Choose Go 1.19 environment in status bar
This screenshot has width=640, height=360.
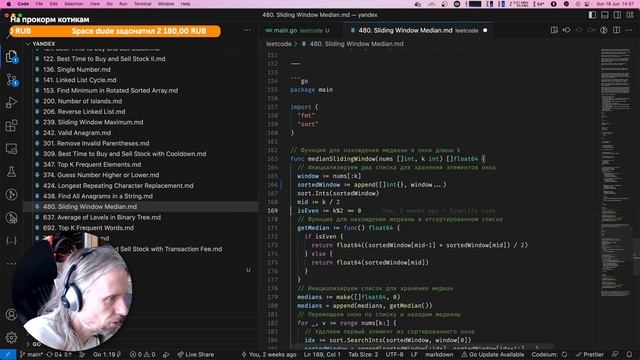coord(107,354)
